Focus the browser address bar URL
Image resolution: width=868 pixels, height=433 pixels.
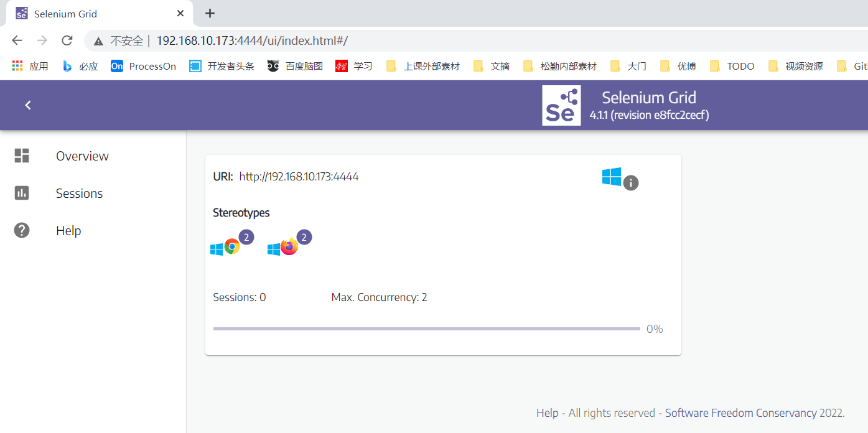point(252,41)
